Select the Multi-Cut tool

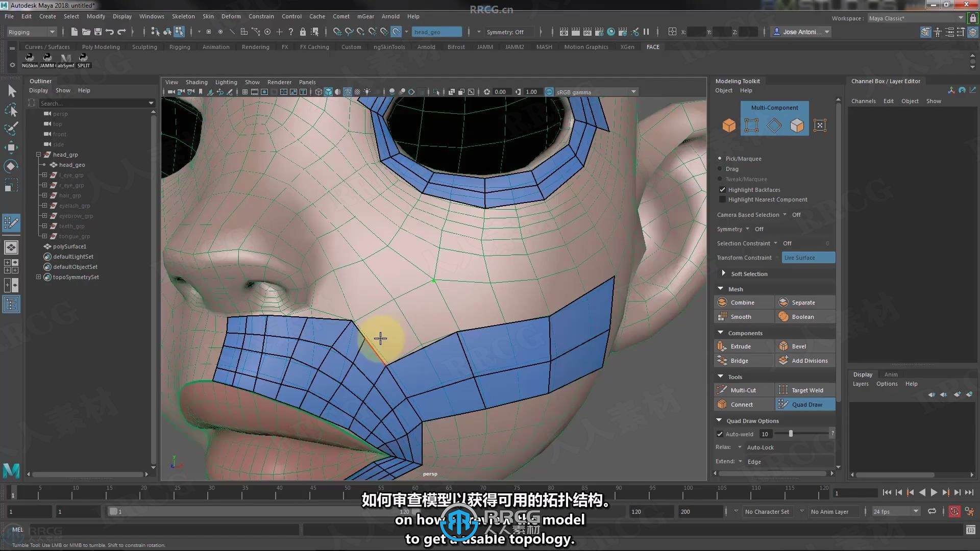click(x=744, y=390)
